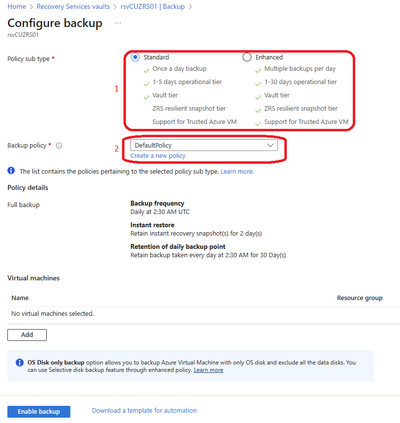Click the Resource group column header

click(x=360, y=298)
